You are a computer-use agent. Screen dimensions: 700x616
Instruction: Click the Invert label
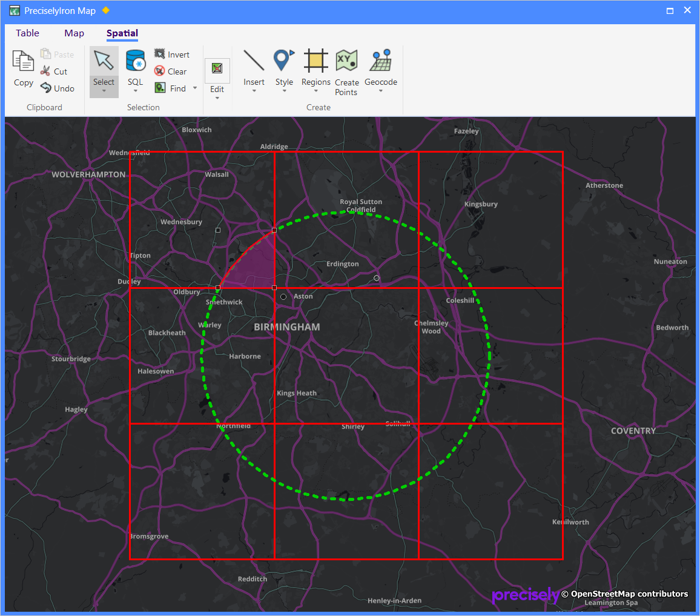[179, 55]
